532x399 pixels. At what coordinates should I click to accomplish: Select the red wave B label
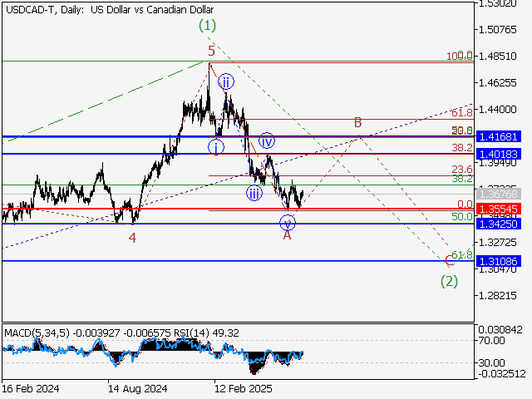click(x=357, y=123)
